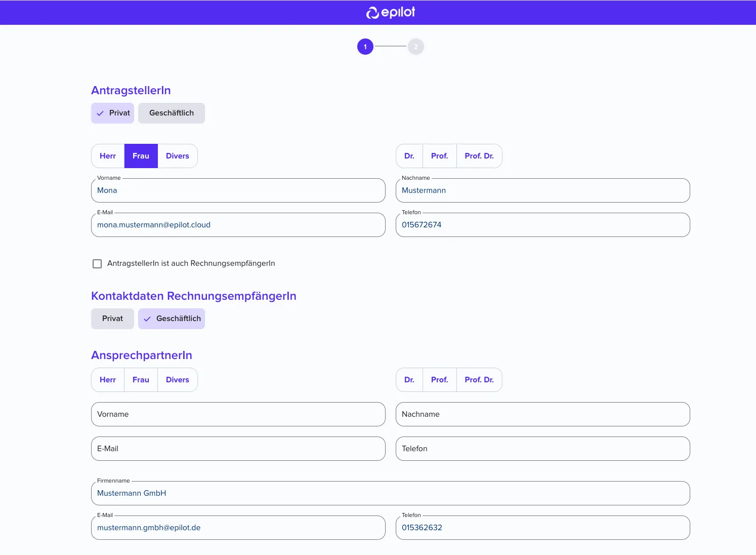Select Privat under AntragstellerIn
This screenshot has width=756, height=555.
[112, 113]
